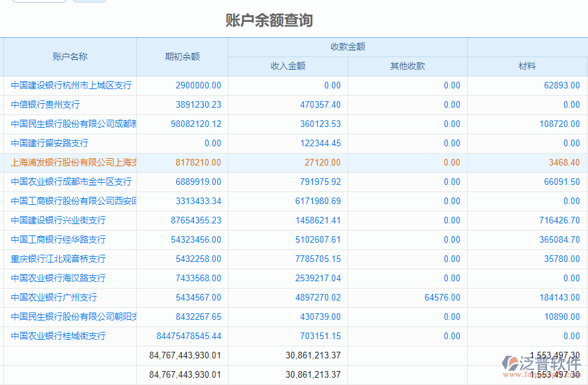
Task: Click the 中国建行留安路支行 account name
Action: click(47, 143)
